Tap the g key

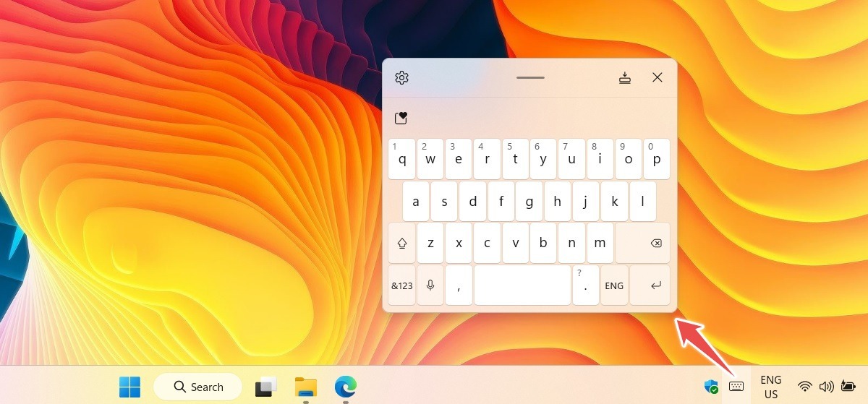point(529,201)
